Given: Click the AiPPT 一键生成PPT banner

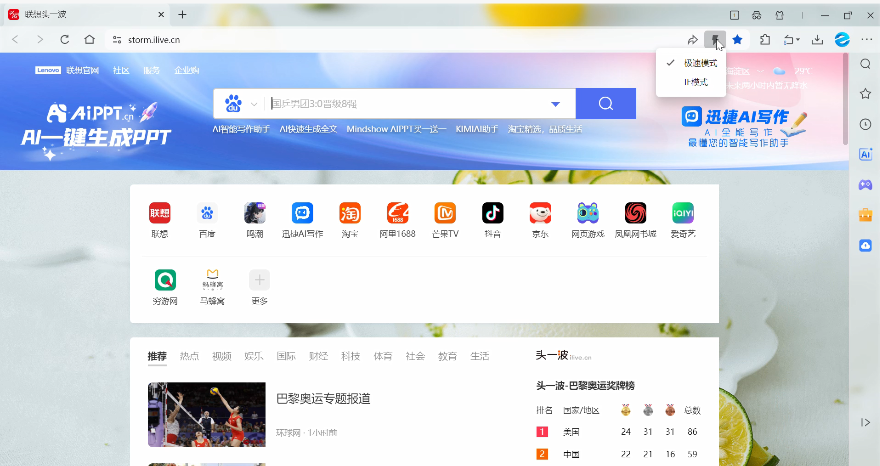Looking at the screenshot, I should coord(96,130).
